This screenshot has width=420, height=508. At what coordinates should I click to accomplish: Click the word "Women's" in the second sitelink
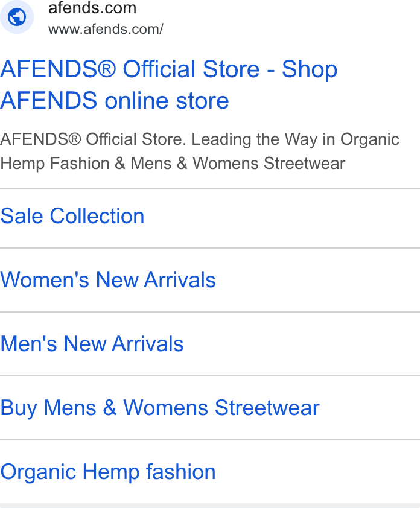click(x=45, y=279)
